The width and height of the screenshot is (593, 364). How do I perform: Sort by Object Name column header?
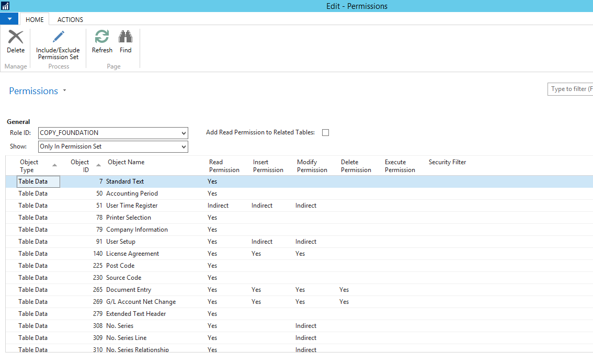pyautogui.click(x=126, y=162)
